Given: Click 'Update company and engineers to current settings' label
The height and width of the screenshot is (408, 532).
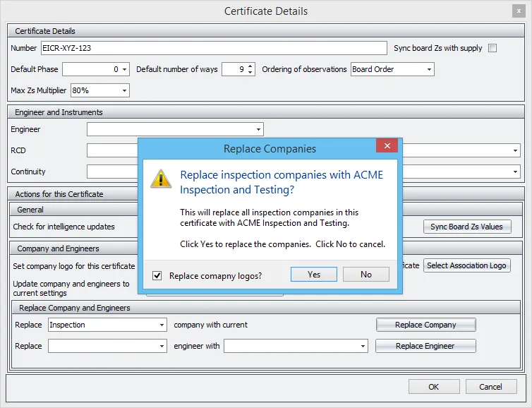Looking at the screenshot, I should 71,288.
